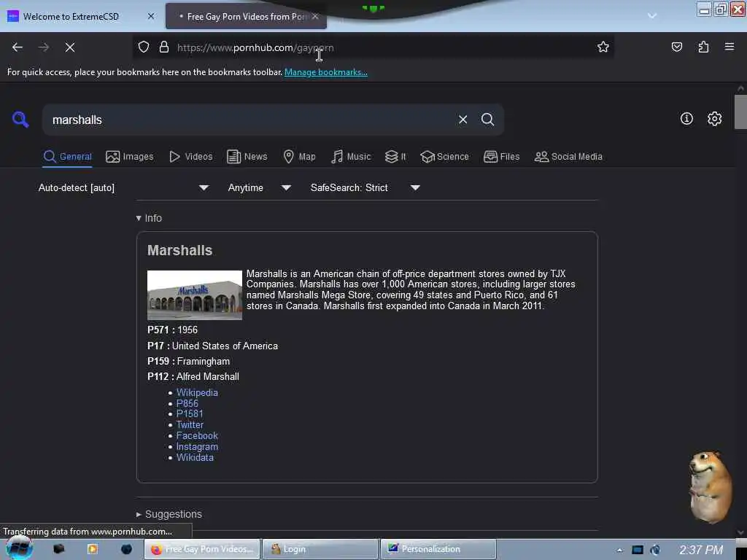Go back using the browser back arrow

(x=18, y=47)
